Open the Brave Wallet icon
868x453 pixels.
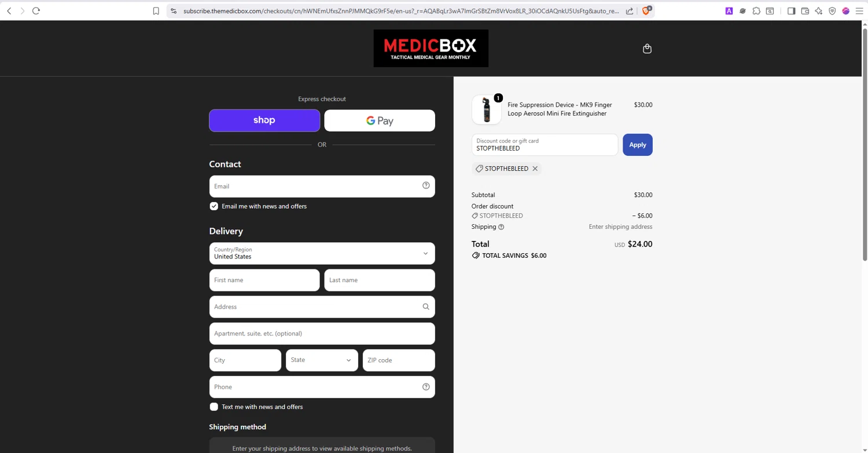(805, 11)
